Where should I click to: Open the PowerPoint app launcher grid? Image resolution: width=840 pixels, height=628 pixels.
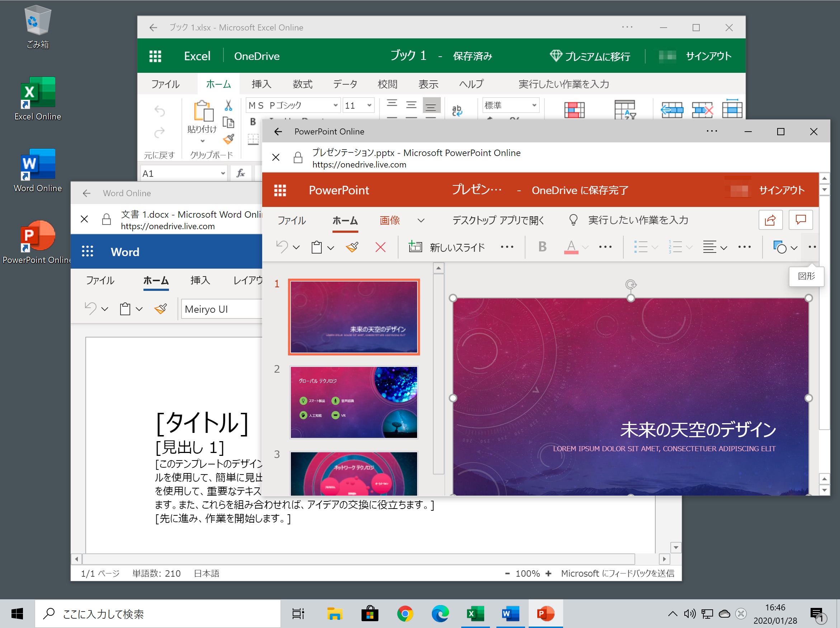[x=280, y=190]
